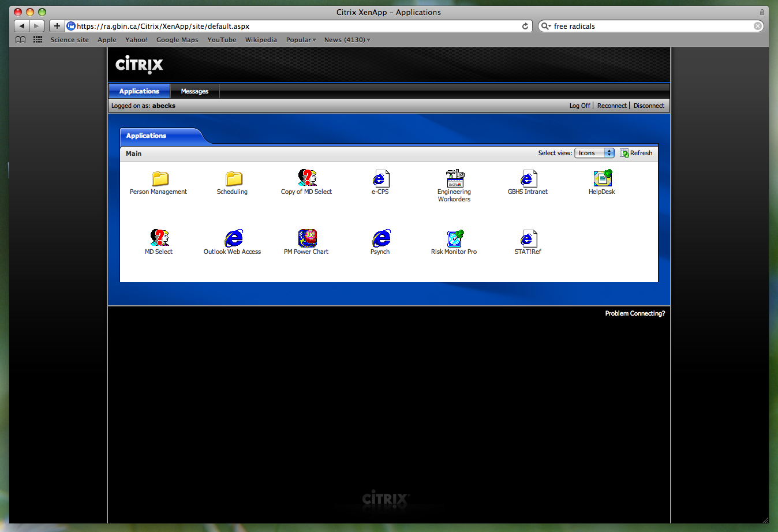Select the Applications tab
The image size is (778, 532).
pyautogui.click(x=139, y=91)
